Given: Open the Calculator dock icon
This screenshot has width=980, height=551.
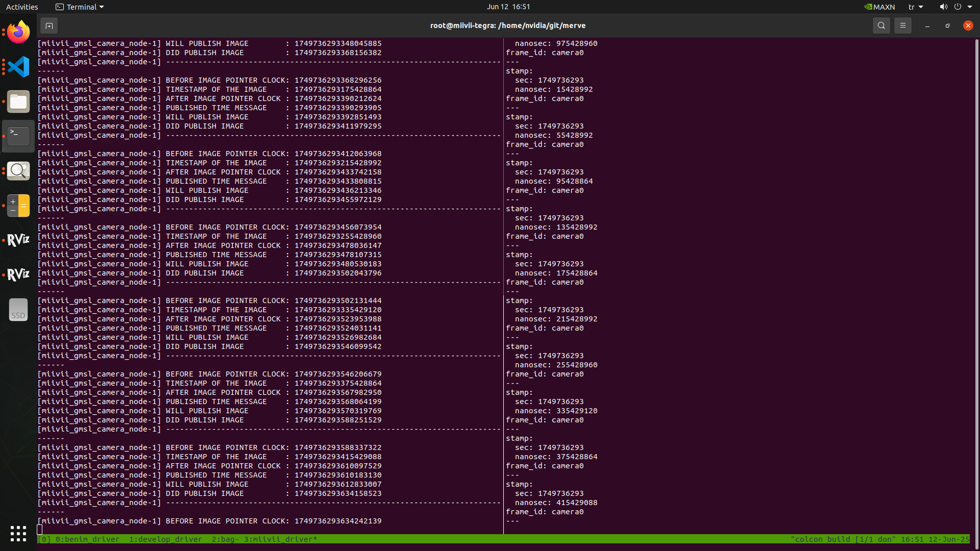Looking at the screenshot, I should tap(18, 206).
